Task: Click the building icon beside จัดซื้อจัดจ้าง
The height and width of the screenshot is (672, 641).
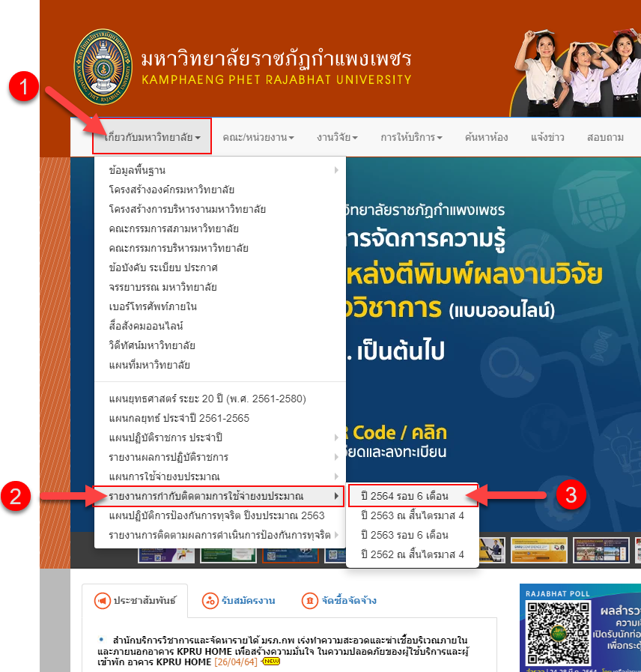Action: pyautogui.click(x=310, y=600)
